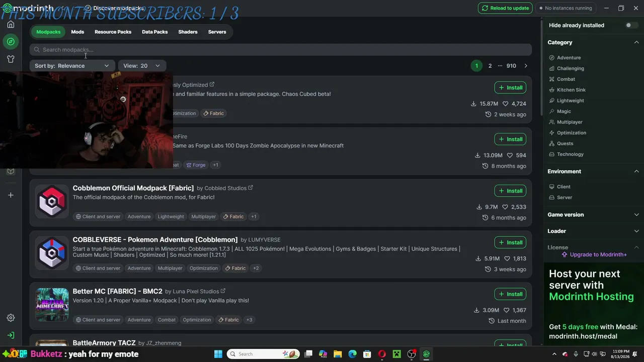Open OBS Studio from the taskbar
Screen dimensions: 644x362
[412, 354]
